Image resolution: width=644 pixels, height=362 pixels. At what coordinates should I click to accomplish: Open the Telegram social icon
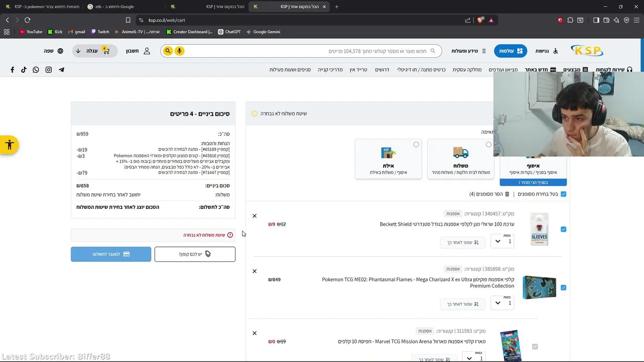[61, 70]
